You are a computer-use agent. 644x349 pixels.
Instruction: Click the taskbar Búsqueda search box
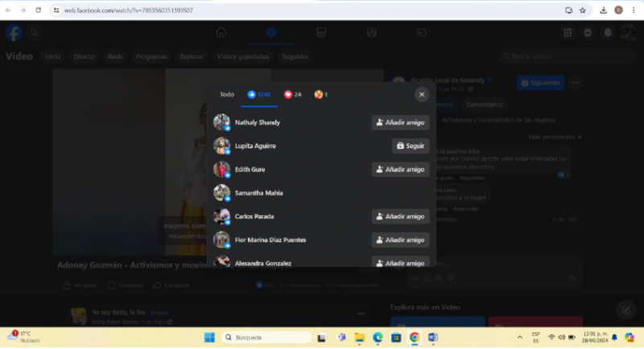(267, 338)
